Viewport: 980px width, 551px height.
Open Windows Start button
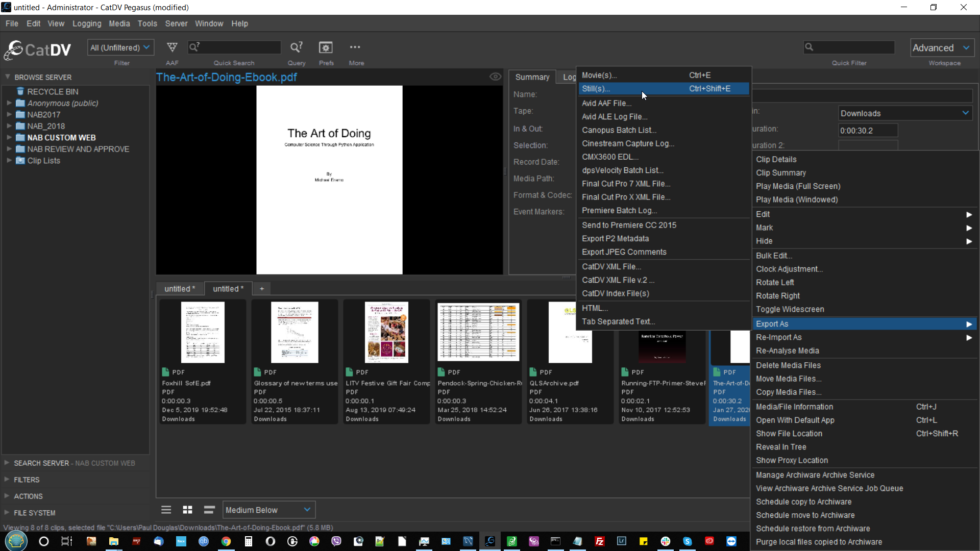(x=16, y=541)
